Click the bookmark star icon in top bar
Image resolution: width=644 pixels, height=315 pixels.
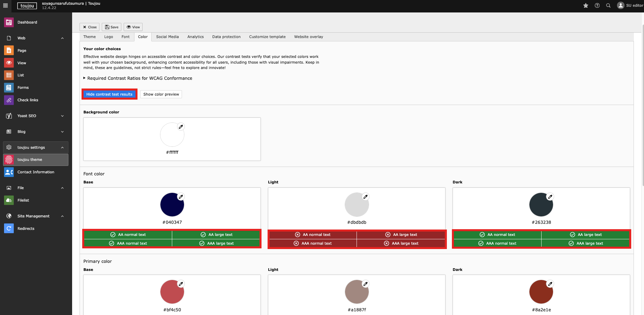tap(586, 5)
